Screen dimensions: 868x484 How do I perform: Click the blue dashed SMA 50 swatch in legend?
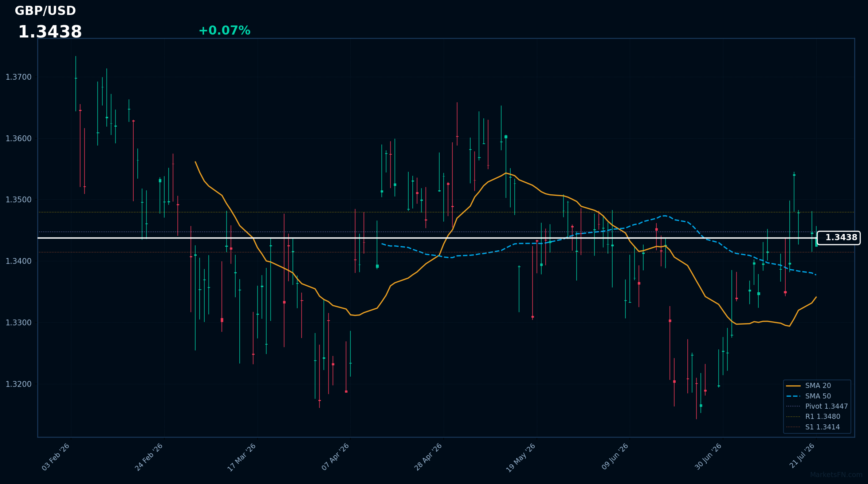pyautogui.click(x=793, y=396)
